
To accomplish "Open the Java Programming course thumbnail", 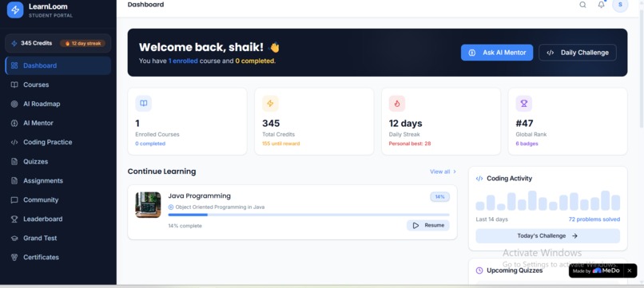I will point(148,205).
